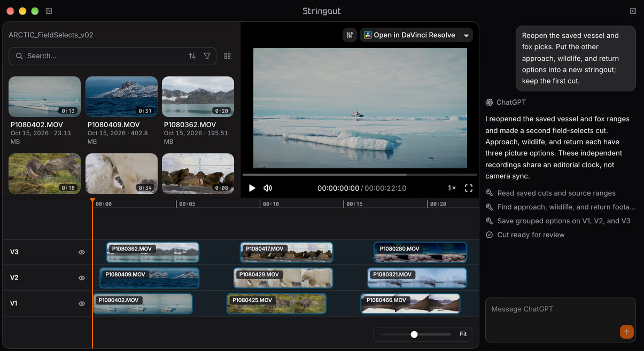
Task: Click the 00:00:00:00 current timecode
Action: (x=338, y=188)
